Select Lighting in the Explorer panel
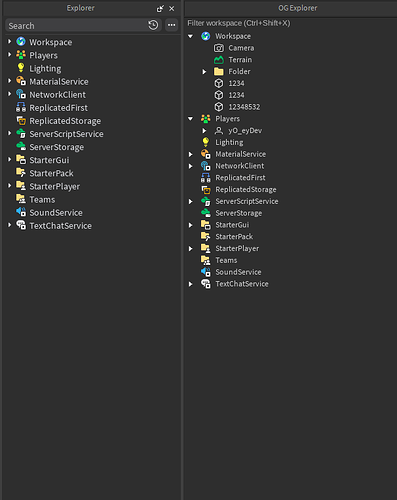 point(45,68)
